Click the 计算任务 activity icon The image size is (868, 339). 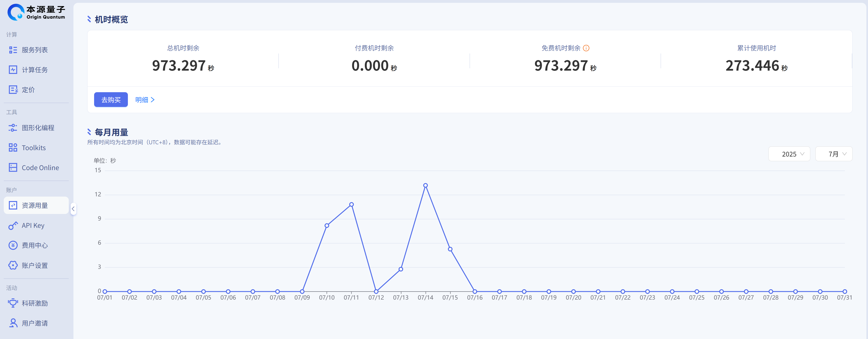point(13,70)
